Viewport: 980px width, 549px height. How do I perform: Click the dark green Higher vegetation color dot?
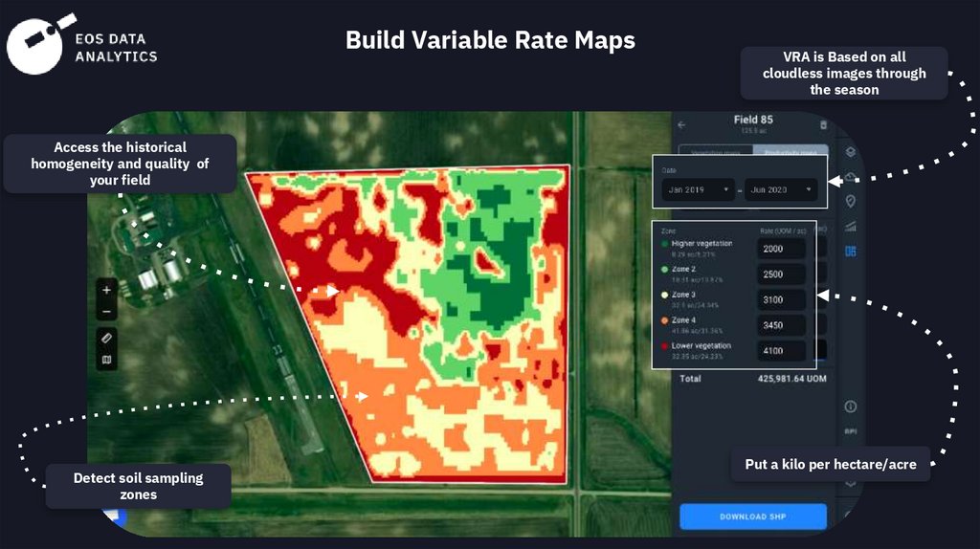pyautogui.click(x=664, y=244)
